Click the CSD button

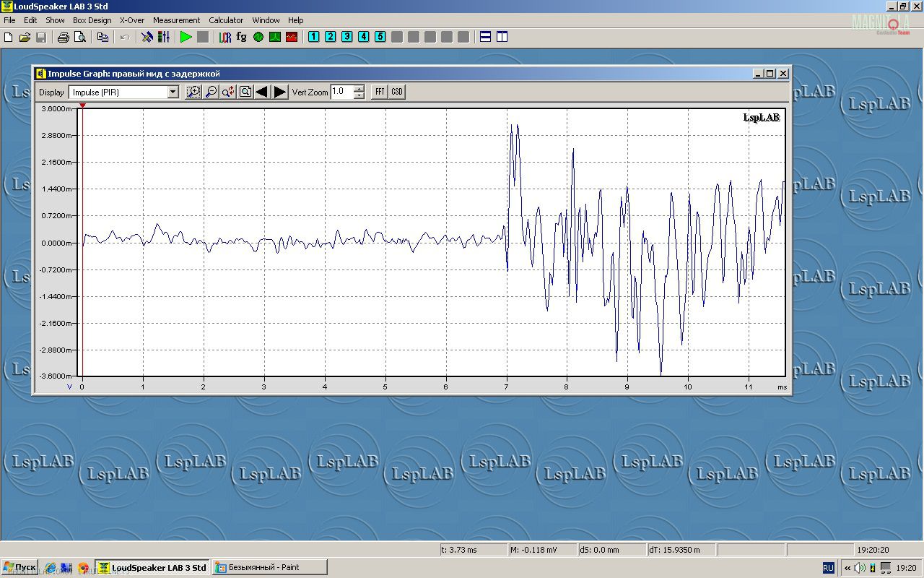tap(397, 92)
